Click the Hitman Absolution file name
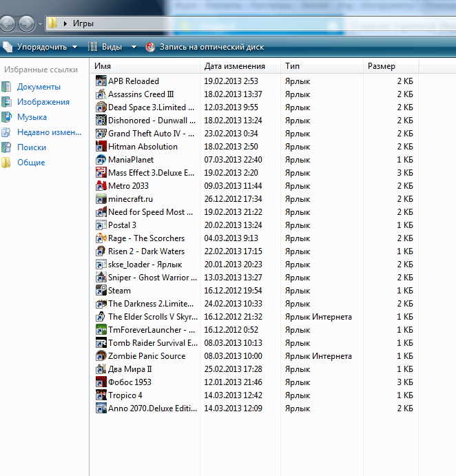 tap(143, 147)
